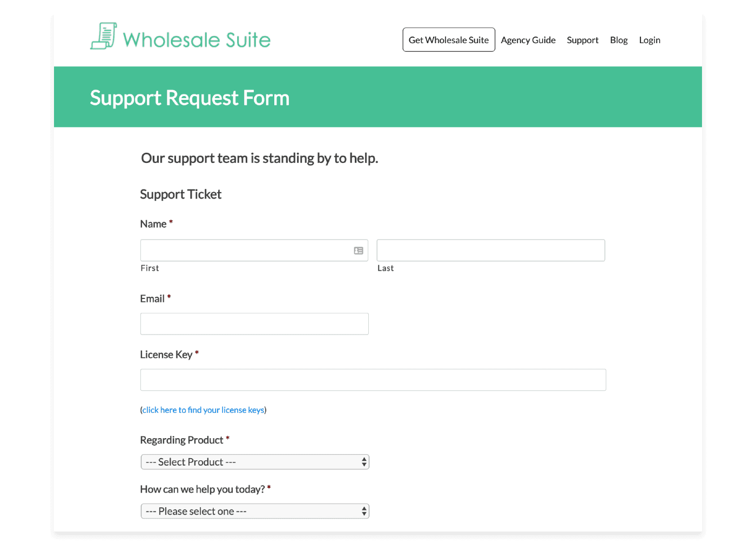Click the Support Request Form banner title
Screen dimensions: 756x545
point(190,98)
